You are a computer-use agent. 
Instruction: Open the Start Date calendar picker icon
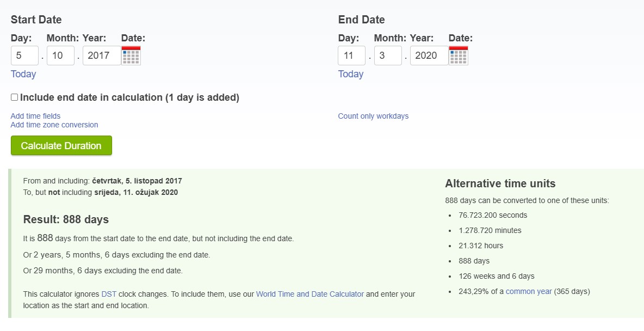click(x=131, y=56)
